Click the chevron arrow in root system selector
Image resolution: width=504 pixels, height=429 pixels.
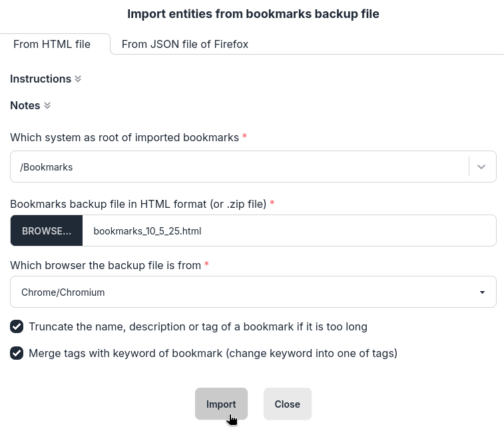tap(482, 167)
